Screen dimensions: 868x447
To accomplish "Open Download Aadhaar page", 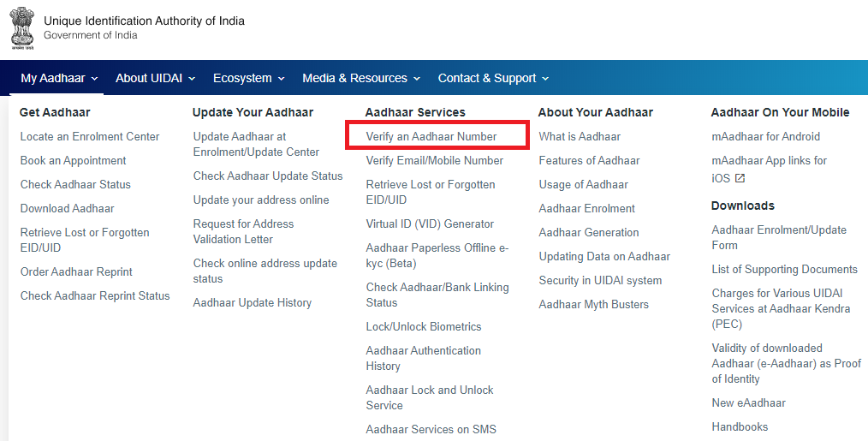I will point(67,208).
